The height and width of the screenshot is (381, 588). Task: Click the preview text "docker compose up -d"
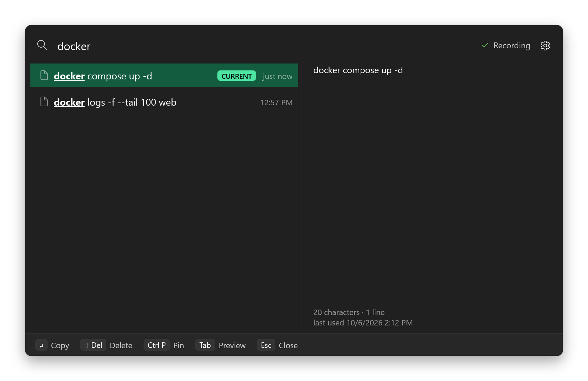tap(358, 70)
